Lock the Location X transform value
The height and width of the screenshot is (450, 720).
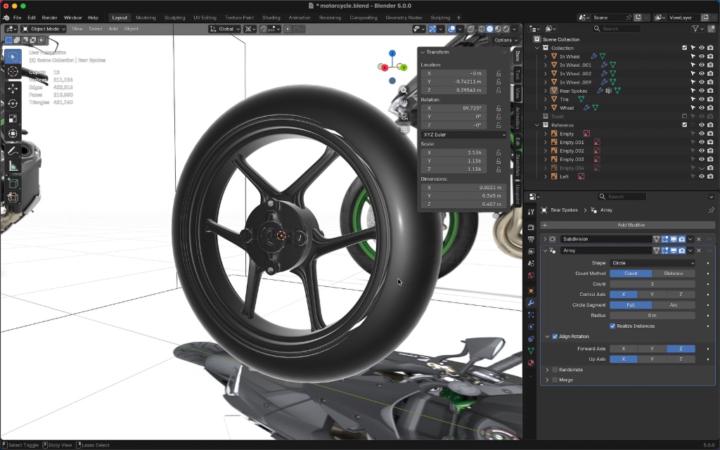tap(498, 73)
